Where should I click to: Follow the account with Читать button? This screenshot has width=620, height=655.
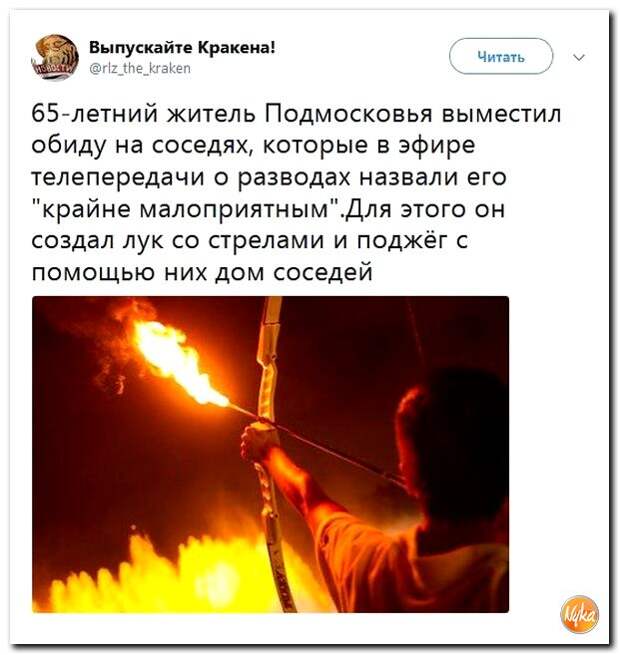click(x=501, y=56)
